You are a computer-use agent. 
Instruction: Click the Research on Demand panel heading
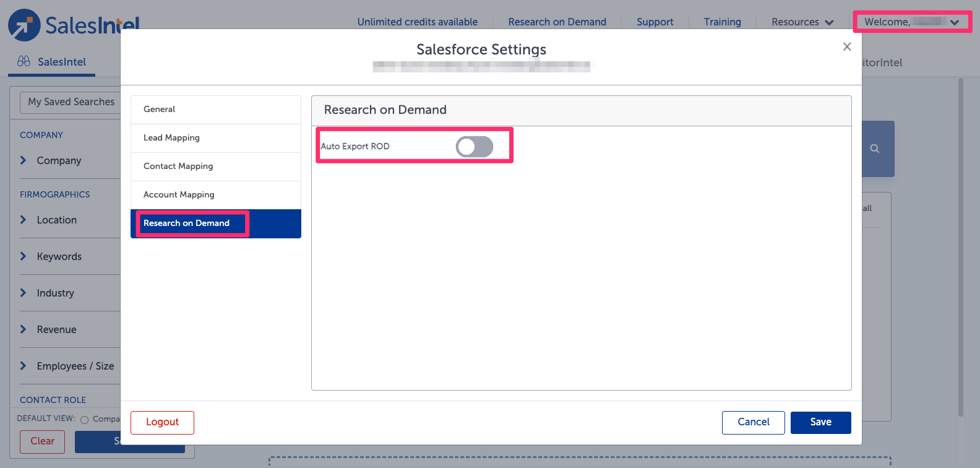point(385,110)
